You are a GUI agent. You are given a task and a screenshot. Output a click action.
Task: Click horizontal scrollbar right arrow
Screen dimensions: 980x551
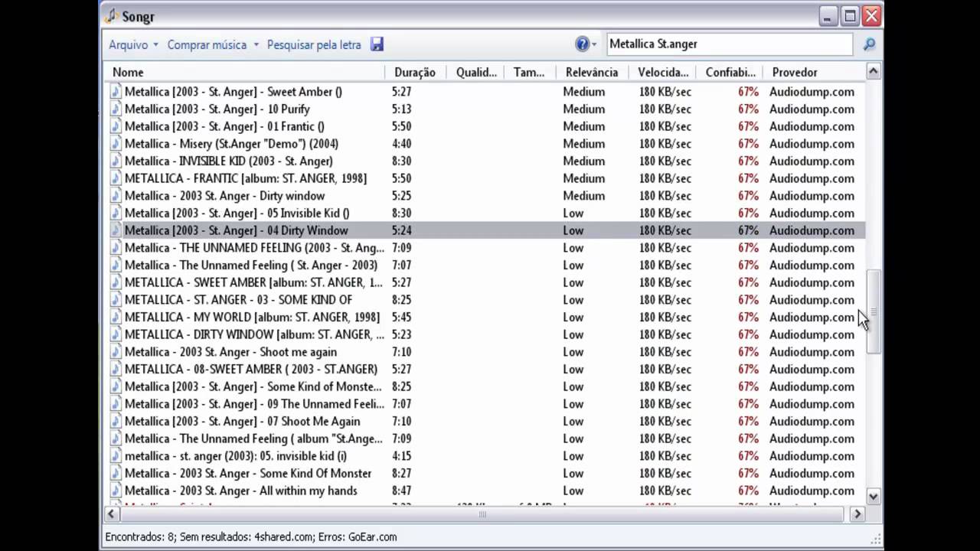click(857, 514)
